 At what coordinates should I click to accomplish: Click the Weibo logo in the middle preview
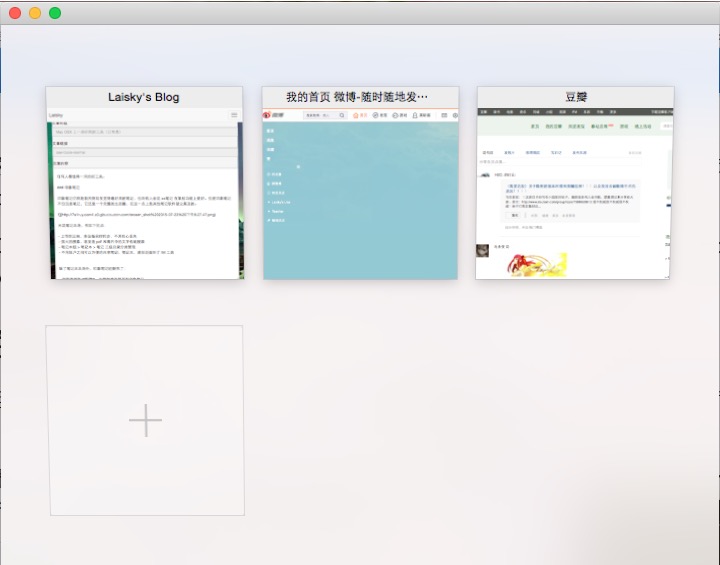click(x=272, y=116)
